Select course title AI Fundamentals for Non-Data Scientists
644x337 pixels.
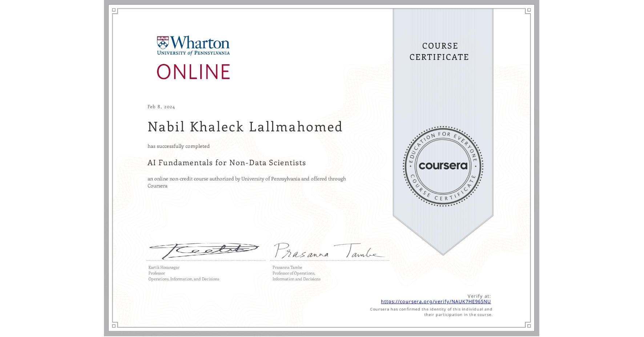point(227,163)
